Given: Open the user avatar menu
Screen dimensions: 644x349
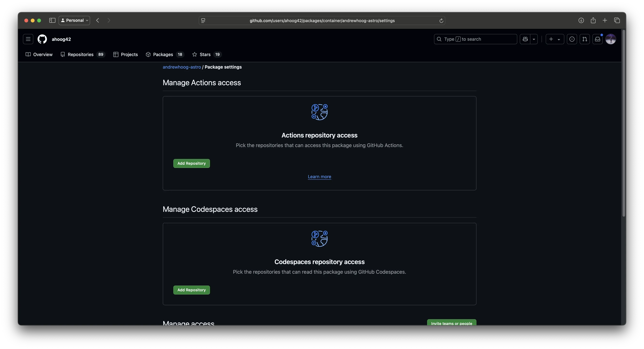Looking at the screenshot, I should click(611, 39).
